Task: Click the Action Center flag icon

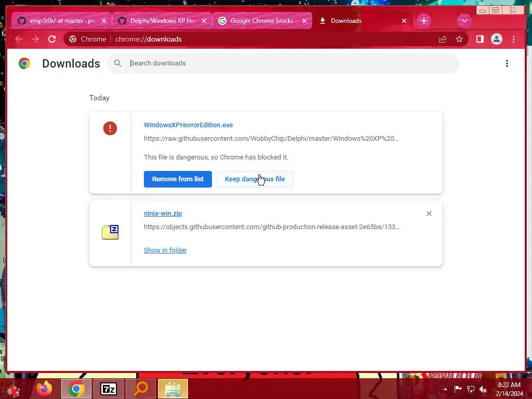Action: point(458,389)
